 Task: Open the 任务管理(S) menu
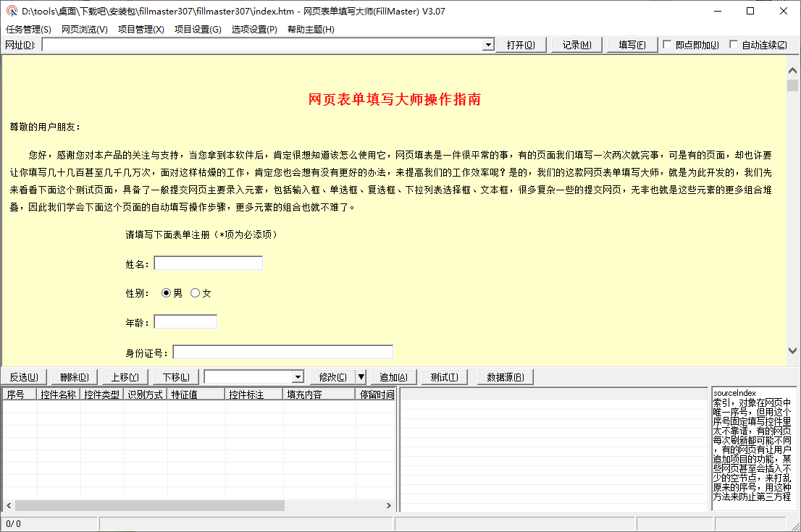tap(29, 30)
